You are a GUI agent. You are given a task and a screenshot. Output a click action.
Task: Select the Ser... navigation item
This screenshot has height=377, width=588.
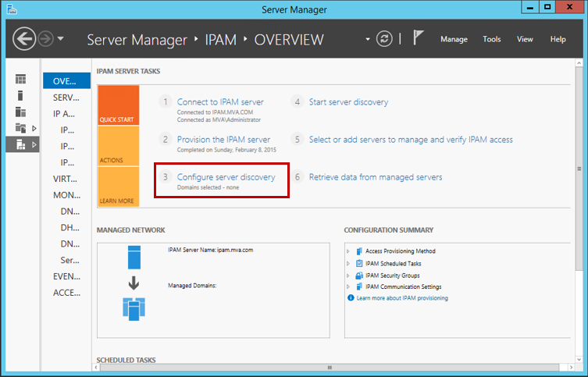tap(69, 260)
